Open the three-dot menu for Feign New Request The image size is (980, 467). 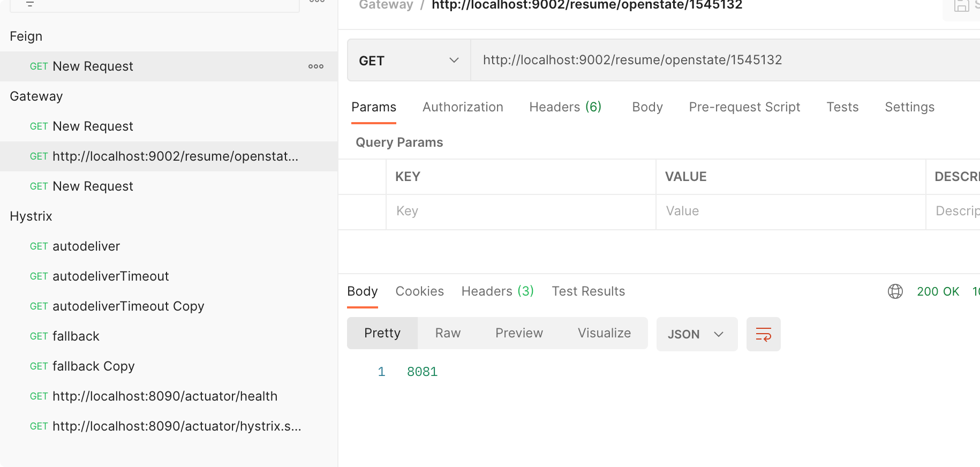[316, 66]
